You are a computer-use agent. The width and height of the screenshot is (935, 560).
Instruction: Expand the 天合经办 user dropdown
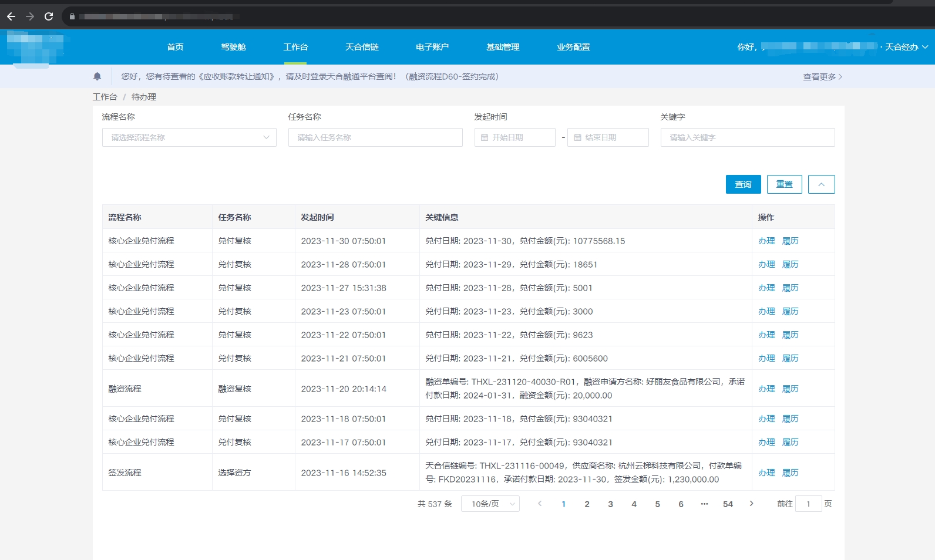pyautogui.click(x=906, y=47)
